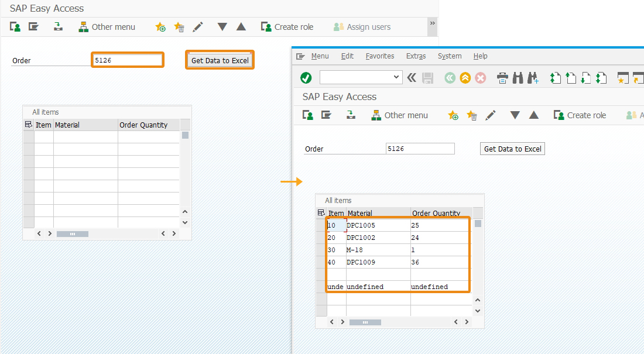Click horizontal scrollbar thumb of populated table

pos(365,322)
